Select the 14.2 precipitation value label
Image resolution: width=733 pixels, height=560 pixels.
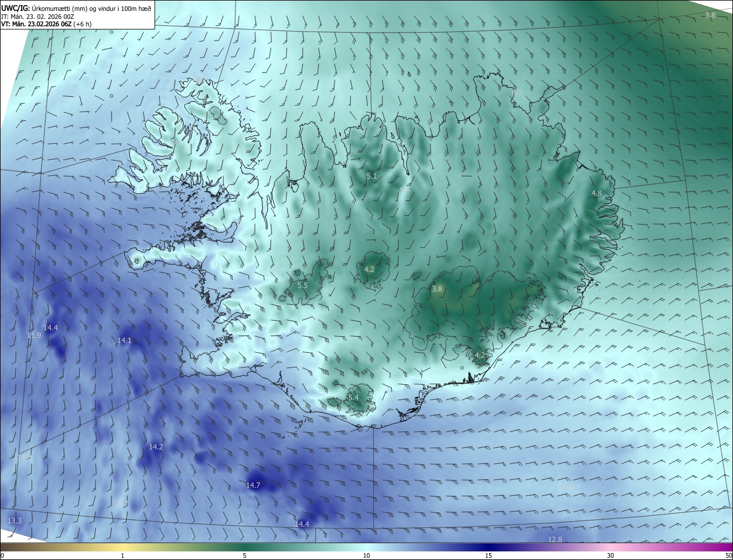156,447
